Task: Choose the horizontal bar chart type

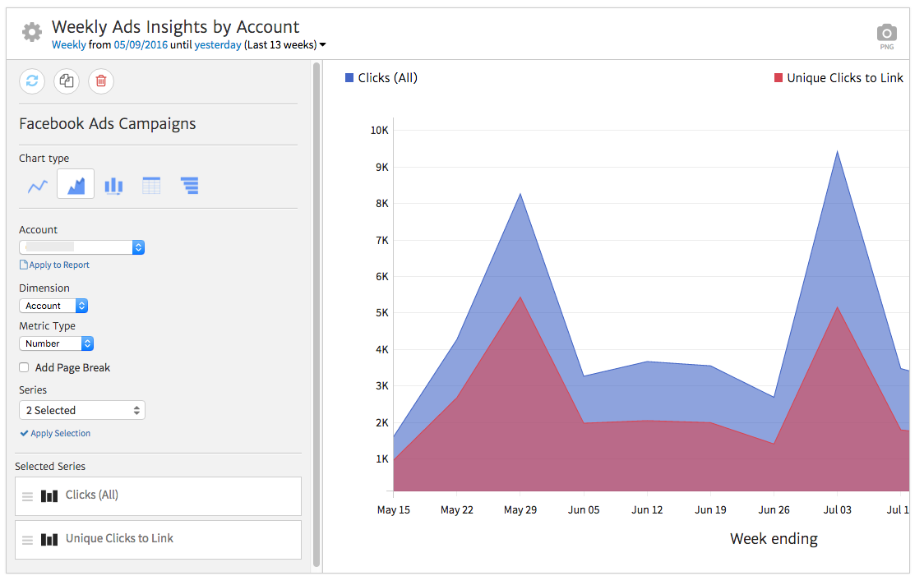Action: [189, 186]
